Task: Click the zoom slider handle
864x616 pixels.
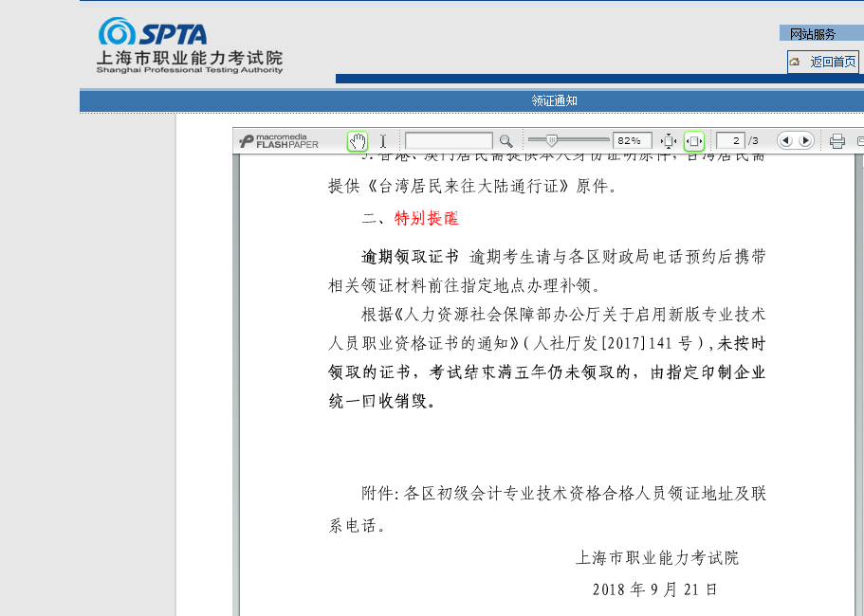Action: pos(550,140)
